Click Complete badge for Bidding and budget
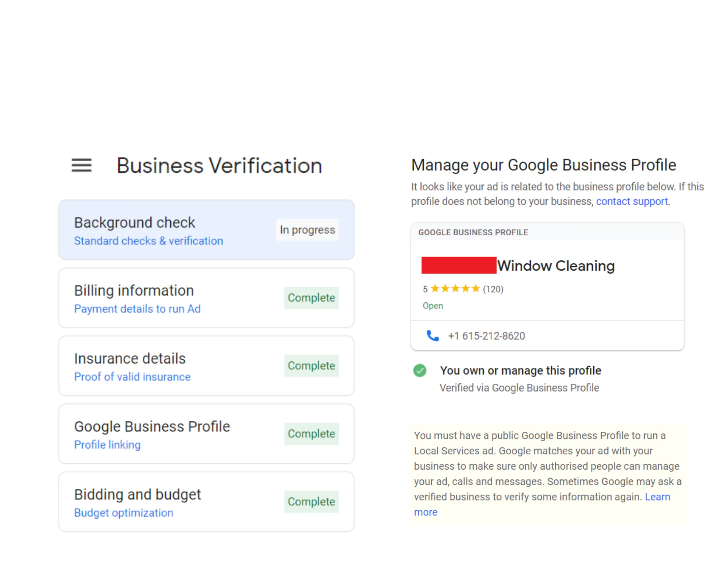728x582 pixels. coord(312,502)
